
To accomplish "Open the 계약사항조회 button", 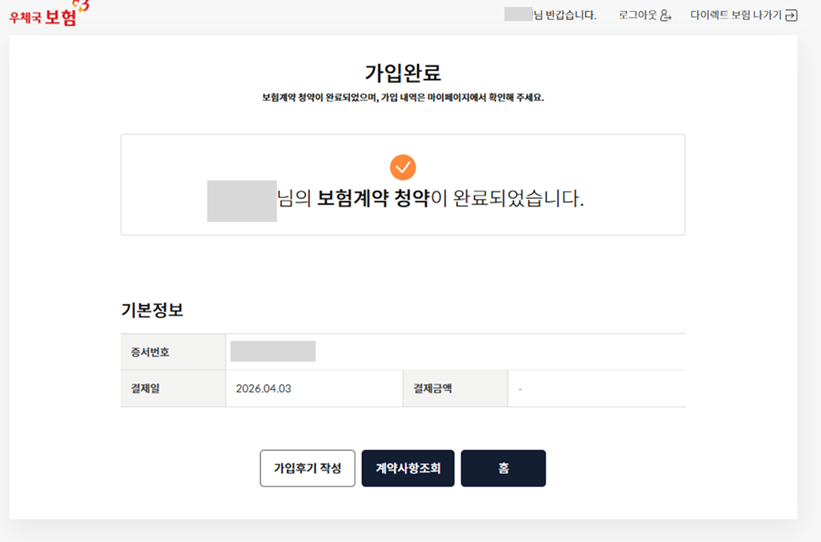I will tap(408, 468).
